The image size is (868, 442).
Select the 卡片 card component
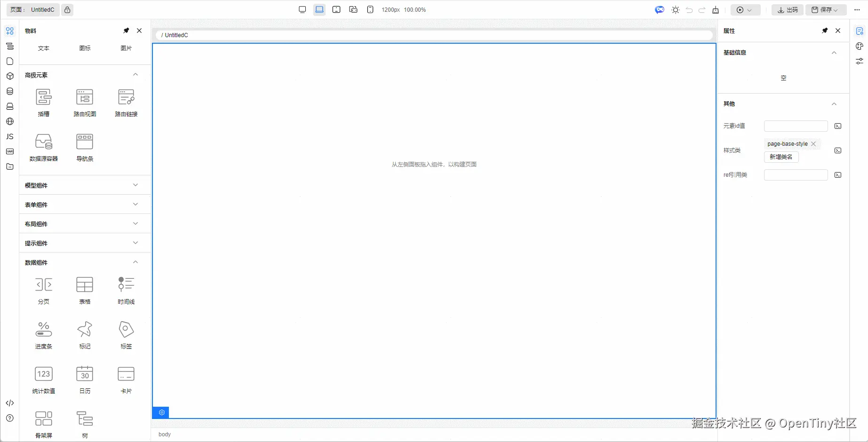tap(126, 379)
